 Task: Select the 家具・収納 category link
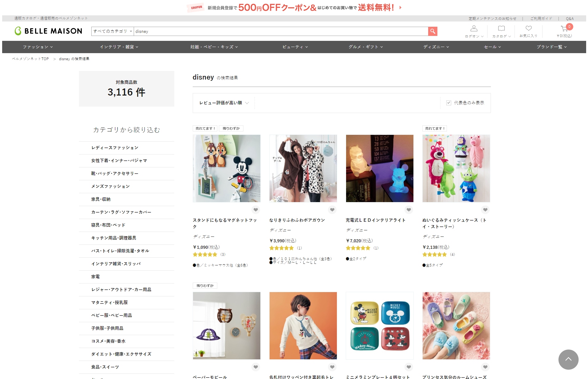[x=101, y=199]
